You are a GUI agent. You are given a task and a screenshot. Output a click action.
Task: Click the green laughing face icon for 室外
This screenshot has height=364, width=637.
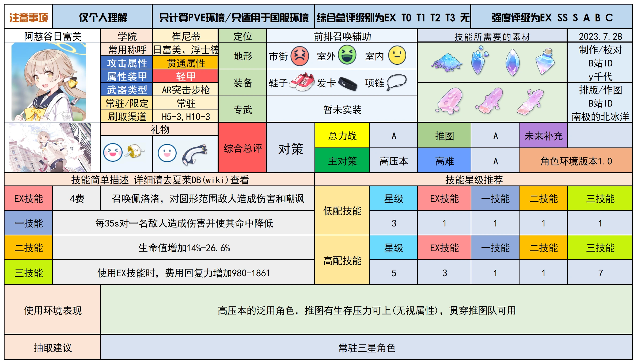point(347,55)
